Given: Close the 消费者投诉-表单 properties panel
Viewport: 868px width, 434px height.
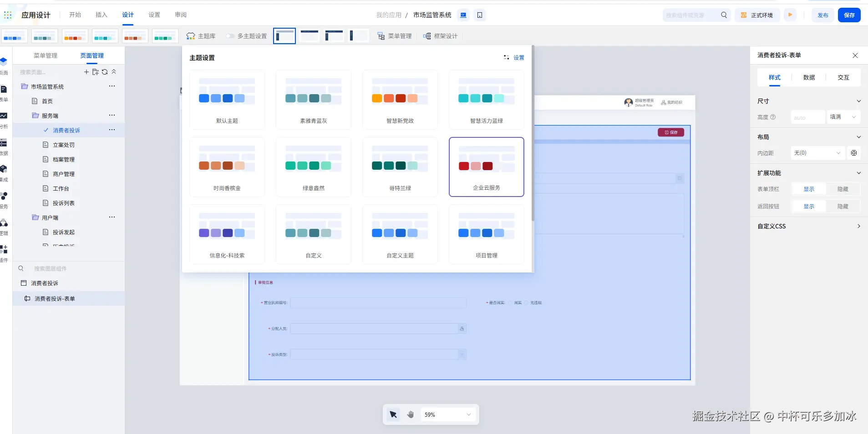Looking at the screenshot, I should pos(855,56).
